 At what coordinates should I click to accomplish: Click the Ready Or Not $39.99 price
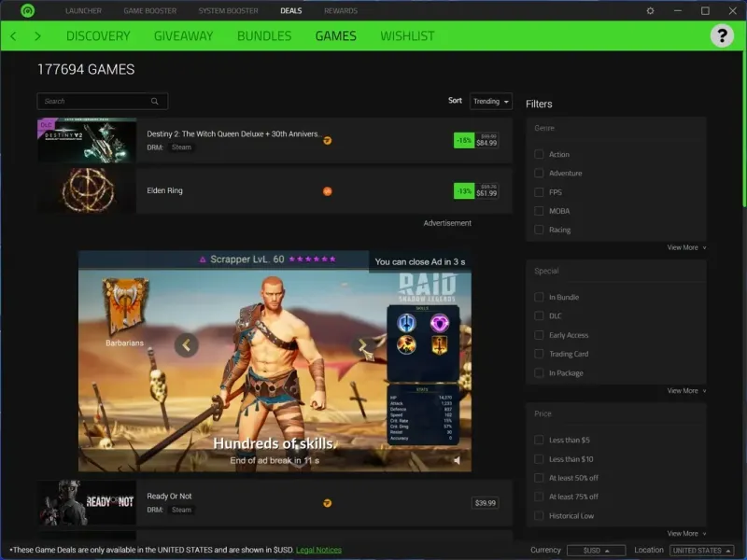[485, 503]
